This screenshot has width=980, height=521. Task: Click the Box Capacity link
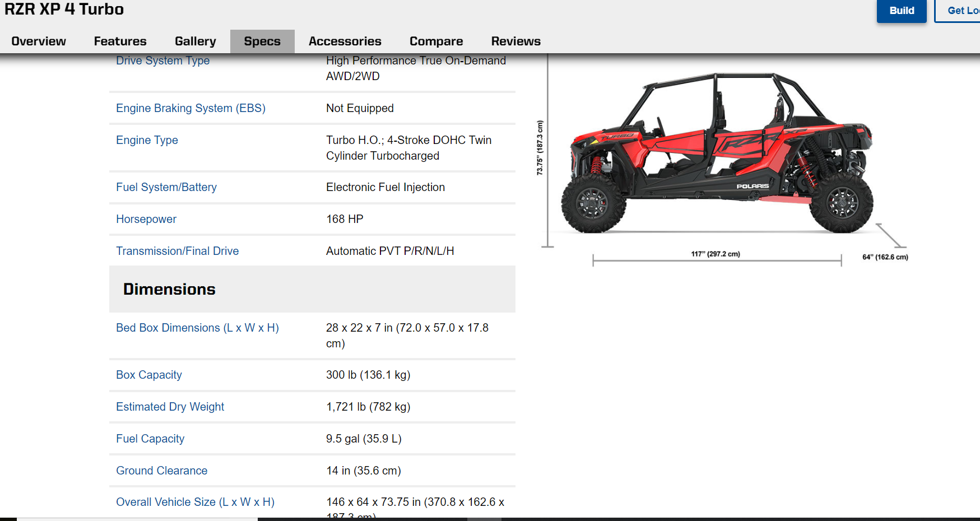(x=149, y=375)
